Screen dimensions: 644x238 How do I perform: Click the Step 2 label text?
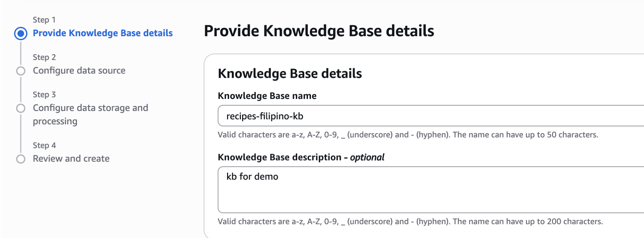pyautogui.click(x=44, y=57)
